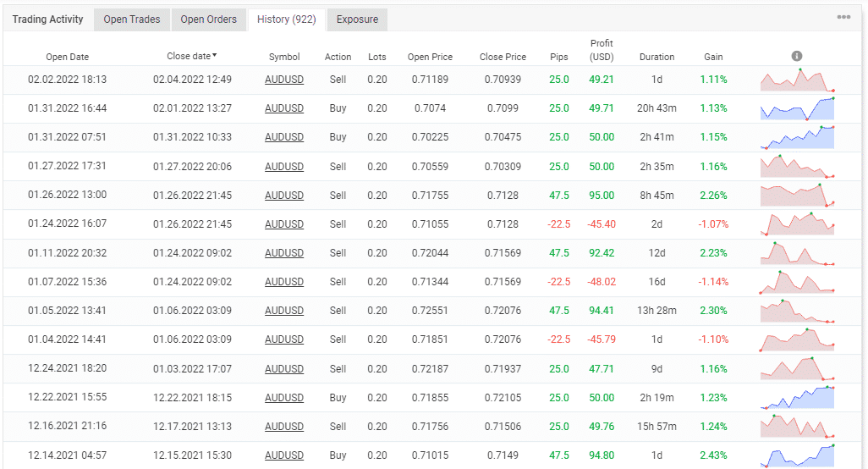Select duration cell 15h 57m
The image size is (868, 469).
656,427
